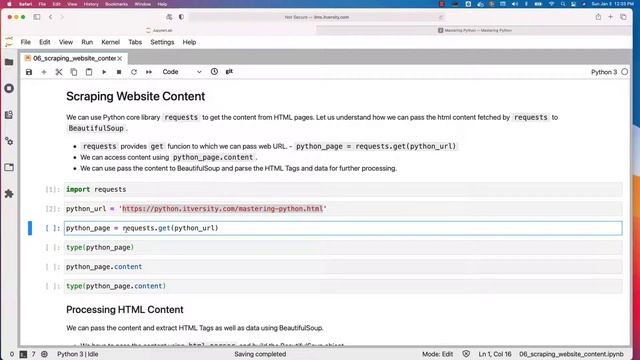Open the Bookmarks menu in macOS menu bar
The width and height of the screenshot is (640, 360).
(x=116, y=4)
